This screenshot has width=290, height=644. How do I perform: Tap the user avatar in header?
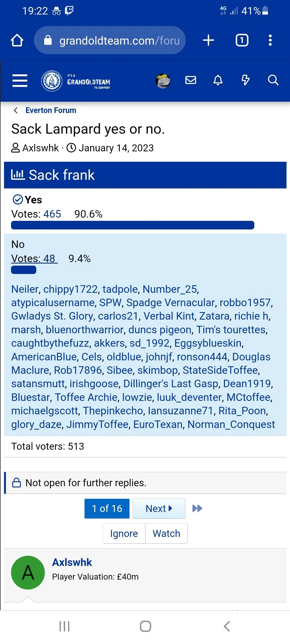click(163, 81)
